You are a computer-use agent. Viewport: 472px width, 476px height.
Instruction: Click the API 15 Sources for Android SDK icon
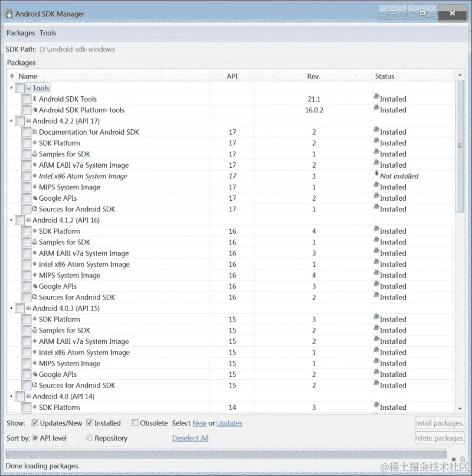tap(35, 385)
